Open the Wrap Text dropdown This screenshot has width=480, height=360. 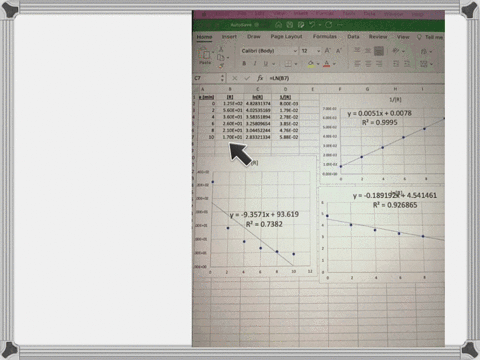point(431,52)
